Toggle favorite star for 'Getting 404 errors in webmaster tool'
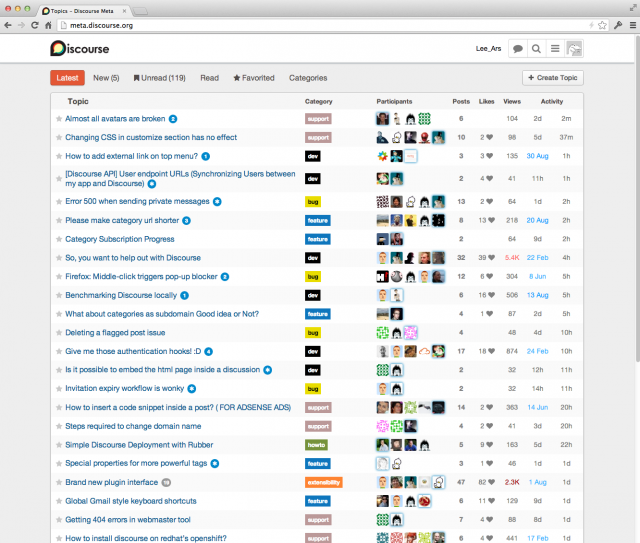The width and height of the screenshot is (640, 543). click(59, 520)
